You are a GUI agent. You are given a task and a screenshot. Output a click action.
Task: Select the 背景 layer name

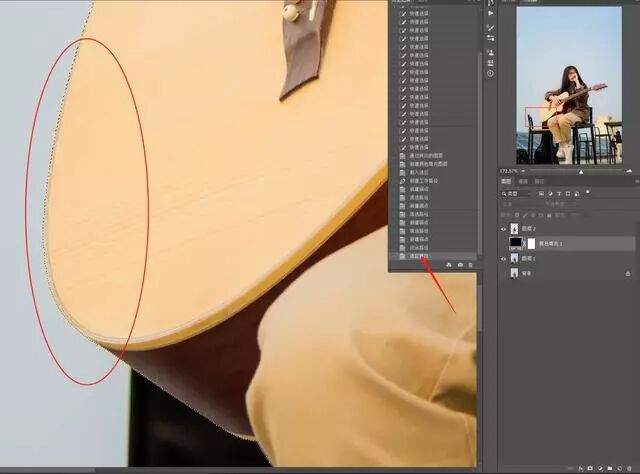[527, 274]
